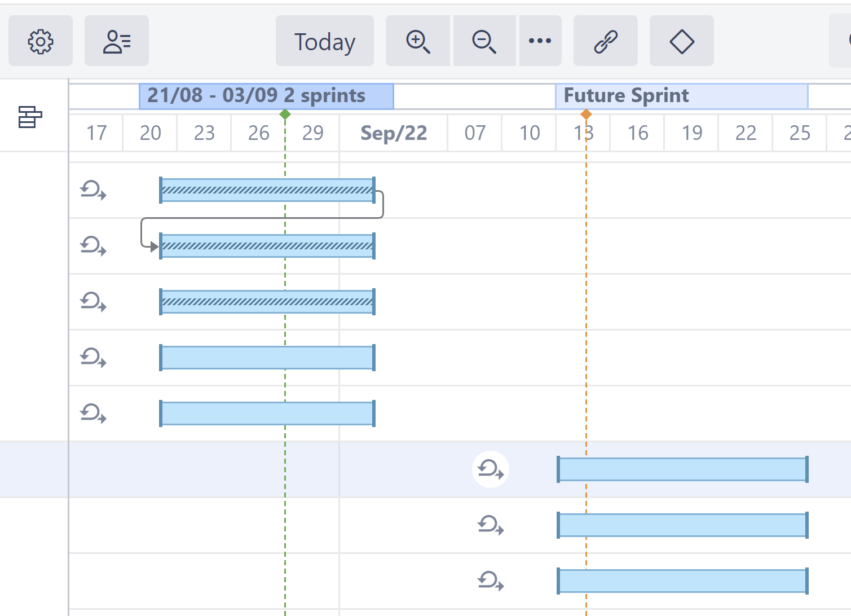Zoom in on the timeline
The height and width of the screenshot is (616, 851).
[418, 41]
